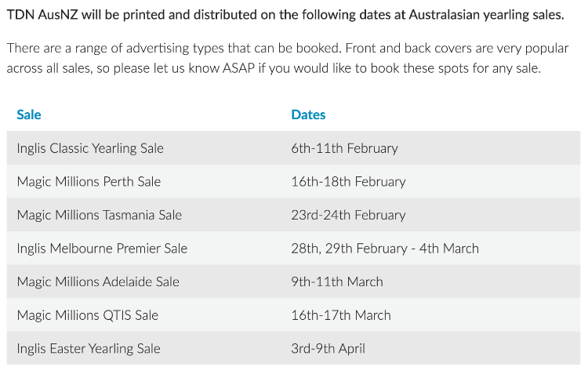The image size is (588, 374).
Task: Click the '23rd-24th February' date cell
Action: (x=348, y=215)
